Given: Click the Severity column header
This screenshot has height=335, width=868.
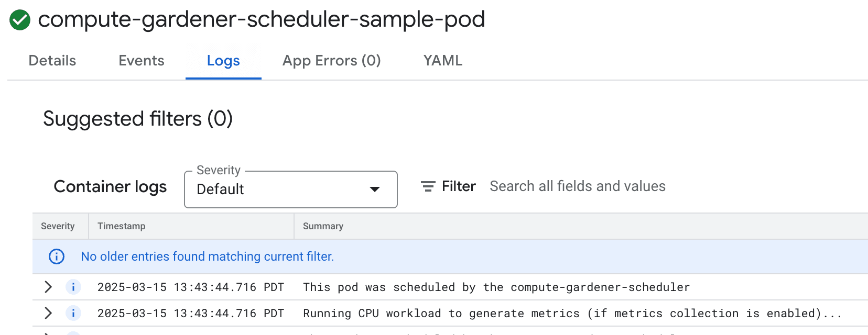Looking at the screenshot, I should (x=58, y=226).
